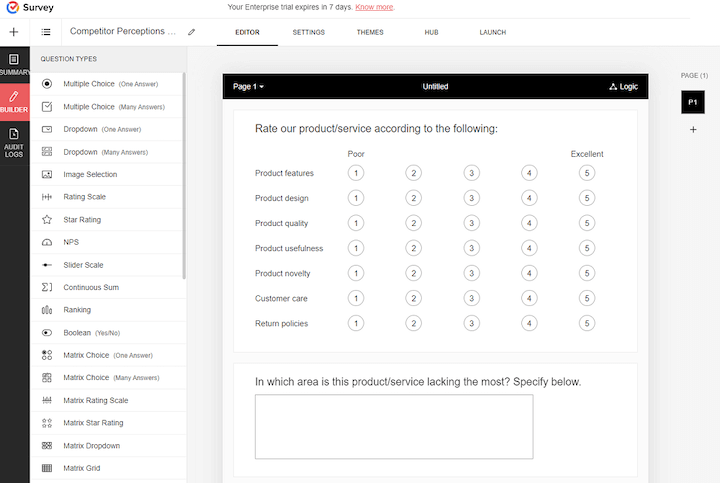Screen dimensions: 720x483
Task: Click the text box for lacking area
Action: 393,426
